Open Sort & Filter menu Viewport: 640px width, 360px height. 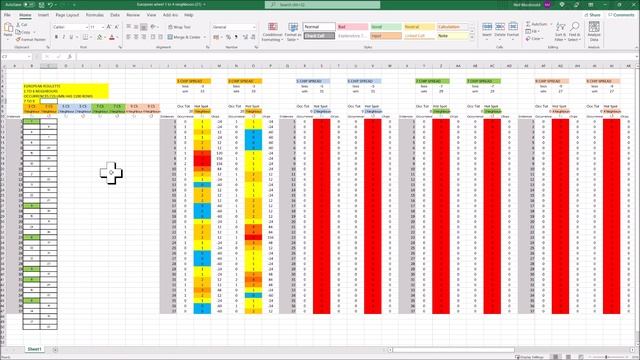pos(560,32)
